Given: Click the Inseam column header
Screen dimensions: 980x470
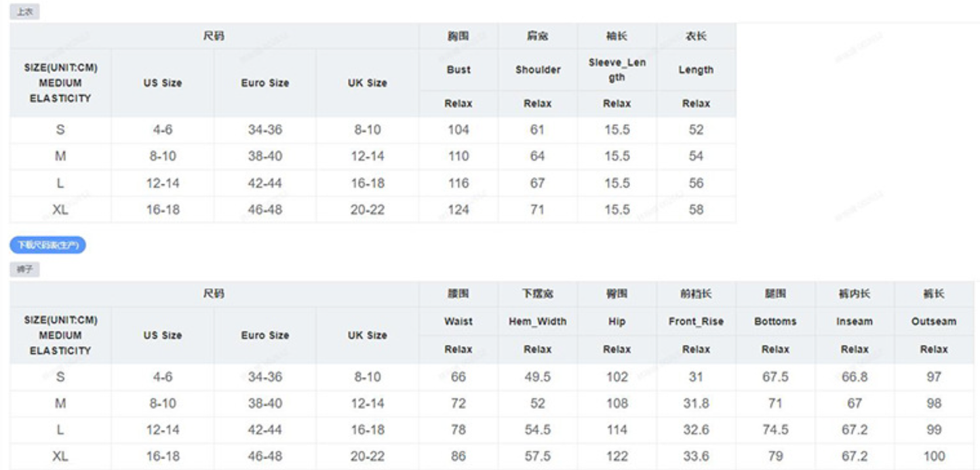Looking at the screenshot, I should point(855,321).
